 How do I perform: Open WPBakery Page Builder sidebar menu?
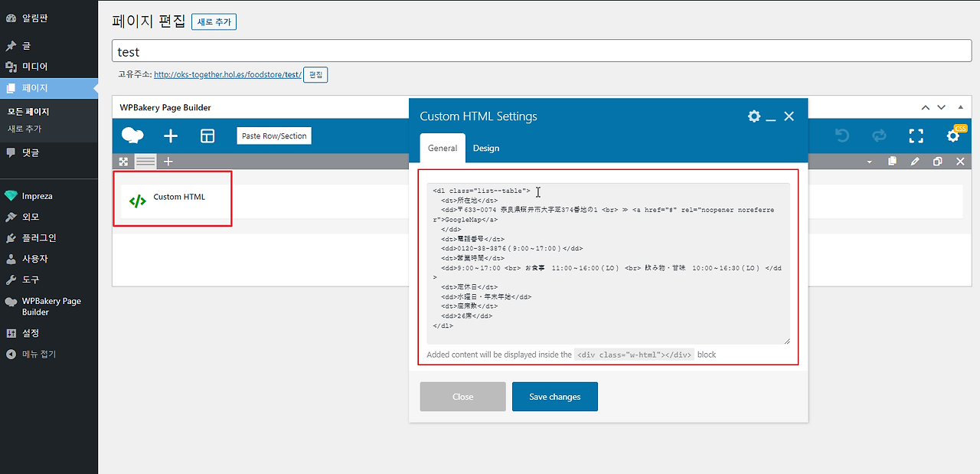click(x=49, y=306)
